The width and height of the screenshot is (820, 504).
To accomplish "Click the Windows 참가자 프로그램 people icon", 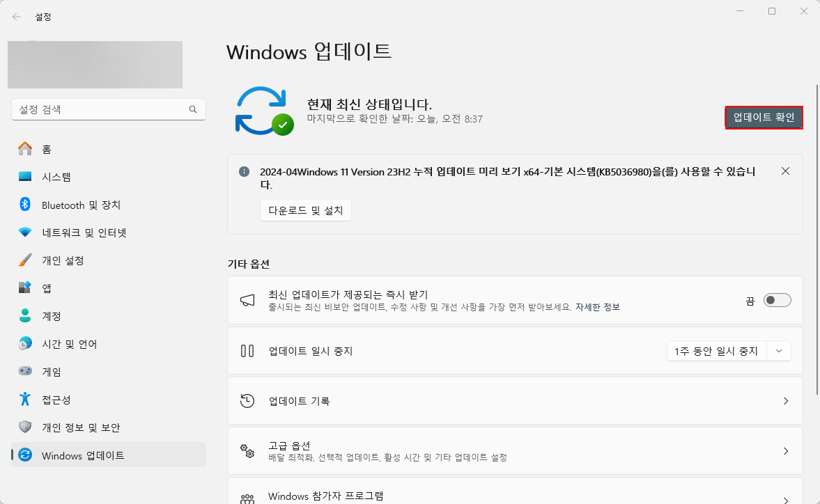I will click(247, 498).
